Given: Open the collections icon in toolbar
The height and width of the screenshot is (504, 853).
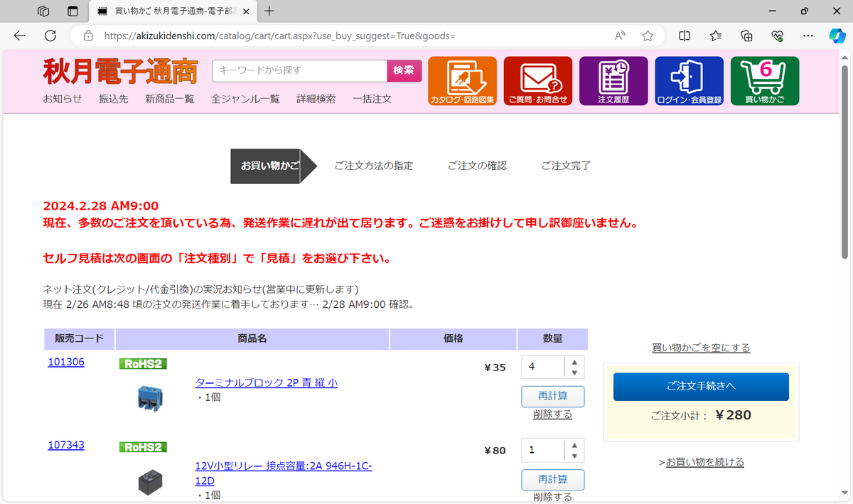Looking at the screenshot, I should [746, 36].
